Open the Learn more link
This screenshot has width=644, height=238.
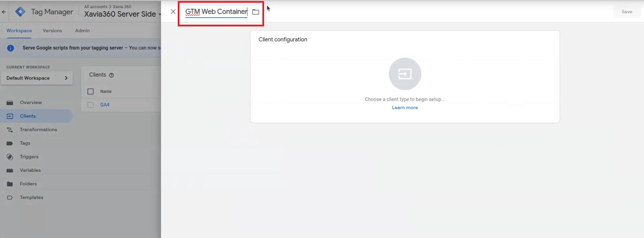coord(405,108)
